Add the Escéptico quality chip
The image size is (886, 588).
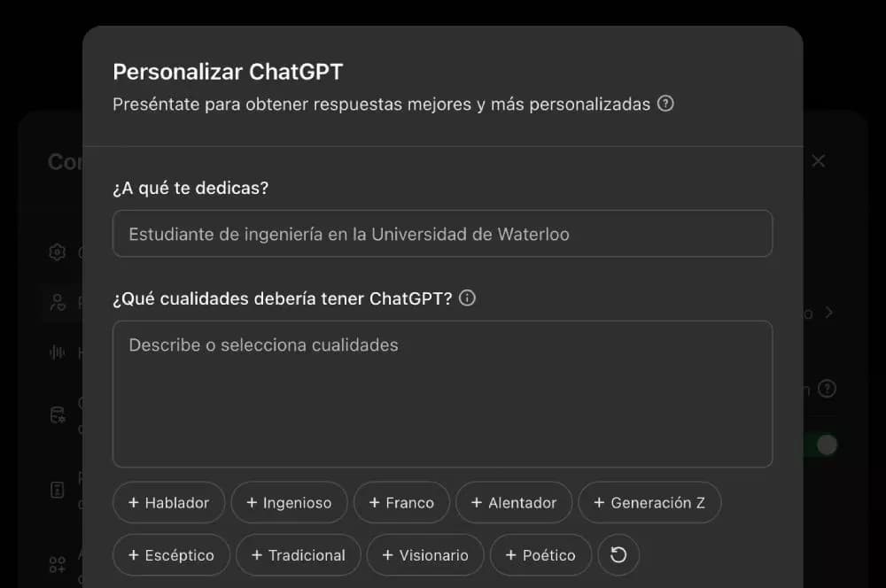coord(171,555)
